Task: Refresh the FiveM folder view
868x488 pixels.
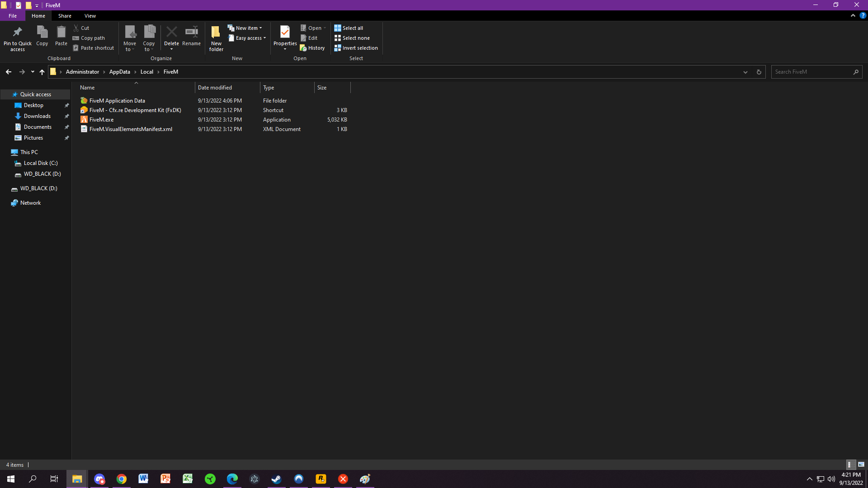Action: point(759,72)
